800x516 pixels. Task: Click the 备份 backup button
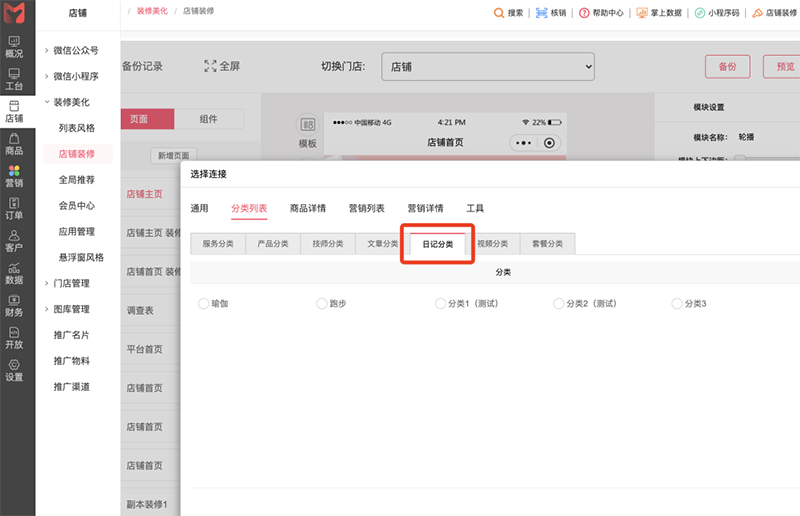tap(727, 67)
